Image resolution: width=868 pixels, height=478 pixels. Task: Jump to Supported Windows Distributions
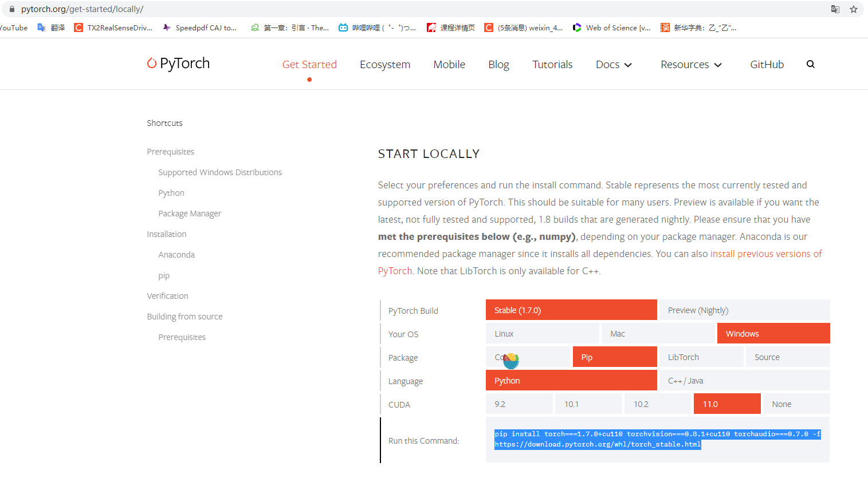[x=220, y=172]
